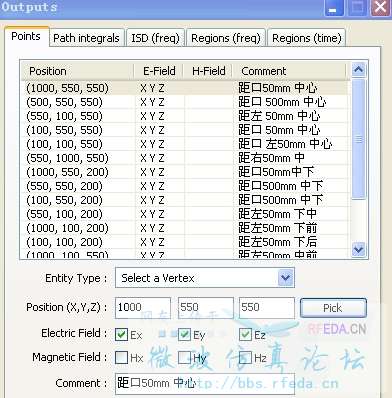The height and width of the screenshot is (398, 392).
Task: Open the ISD (freq) tab
Action: click(x=155, y=38)
